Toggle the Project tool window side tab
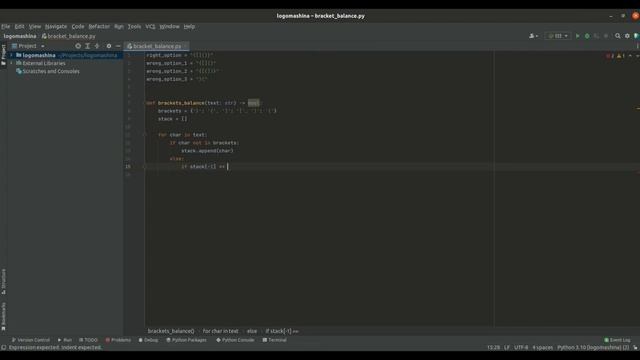This screenshot has width=640, height=360. coord(4,55)
